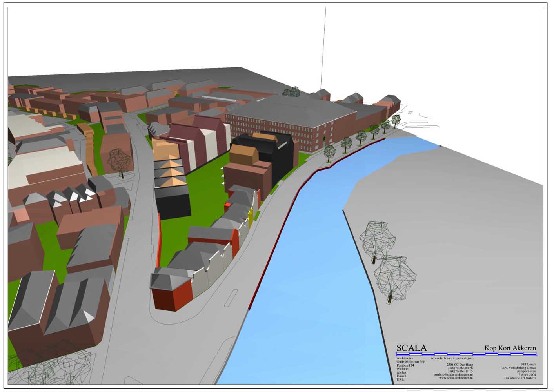Open the postbox@scala-architecten.nl email link
The image size is (554, 392).
click(x=453, y=375)
